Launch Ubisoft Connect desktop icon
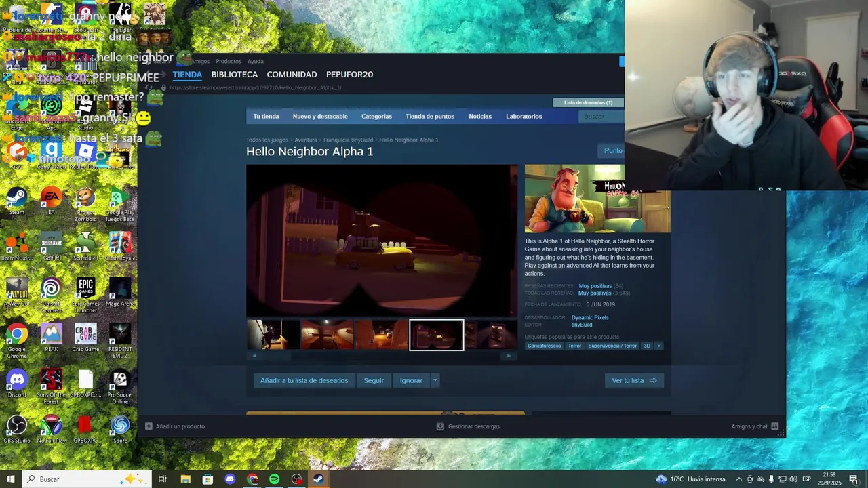Image resolution: width=868 pixels, height=488 pixels. point(51,296)
